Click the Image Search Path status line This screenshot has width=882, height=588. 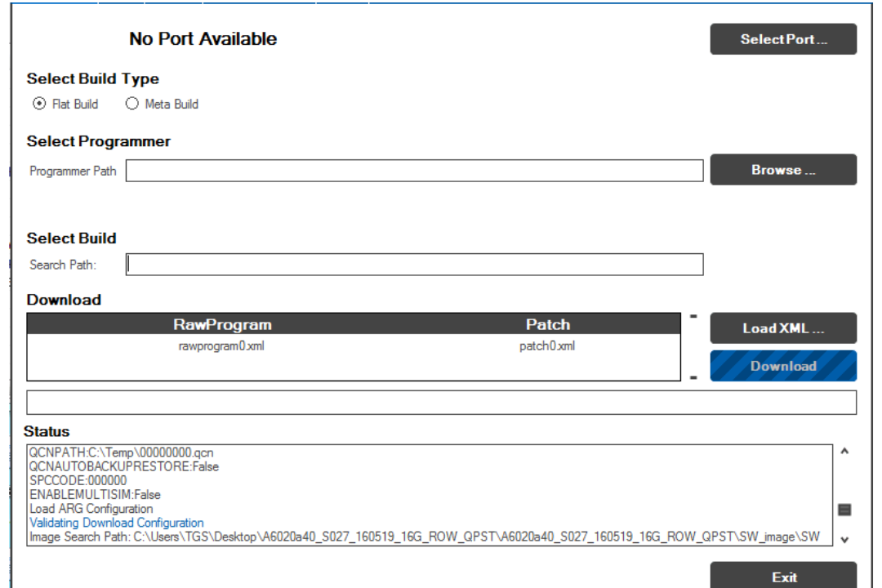425,537
